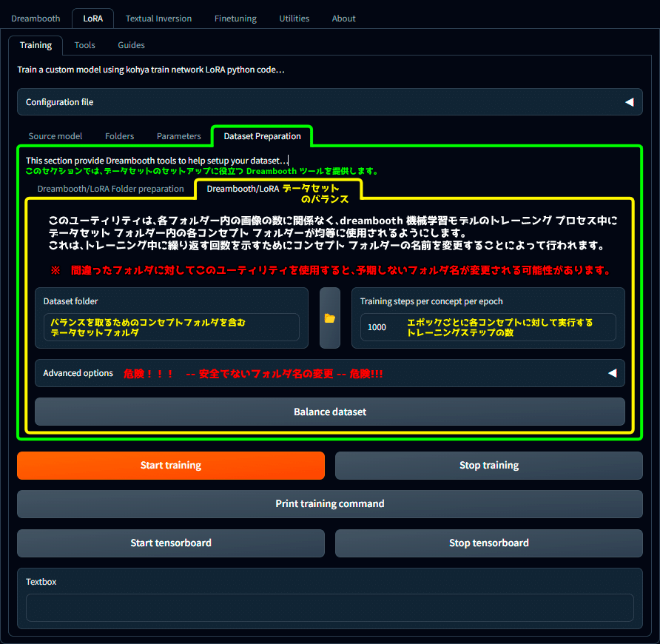Switch to the Dreambooth top tab
The height and width of the screenshot is (644, 660).
36,19
